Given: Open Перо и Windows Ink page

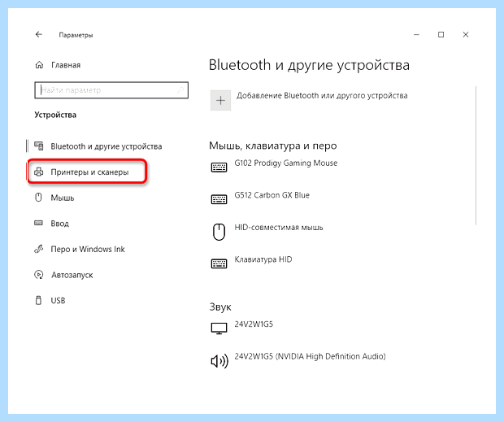Looking at the screenshot, I should 88,249.
